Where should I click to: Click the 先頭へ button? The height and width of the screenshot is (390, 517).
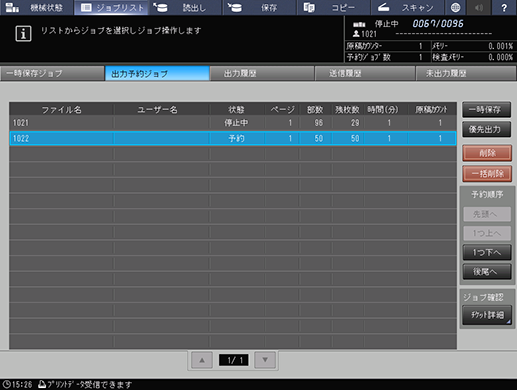487,214
